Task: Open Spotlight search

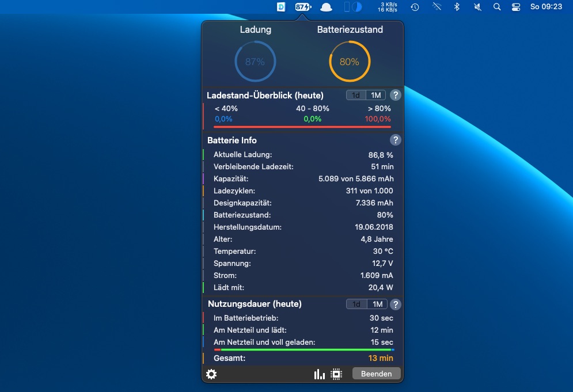Action: click(497, 7)
